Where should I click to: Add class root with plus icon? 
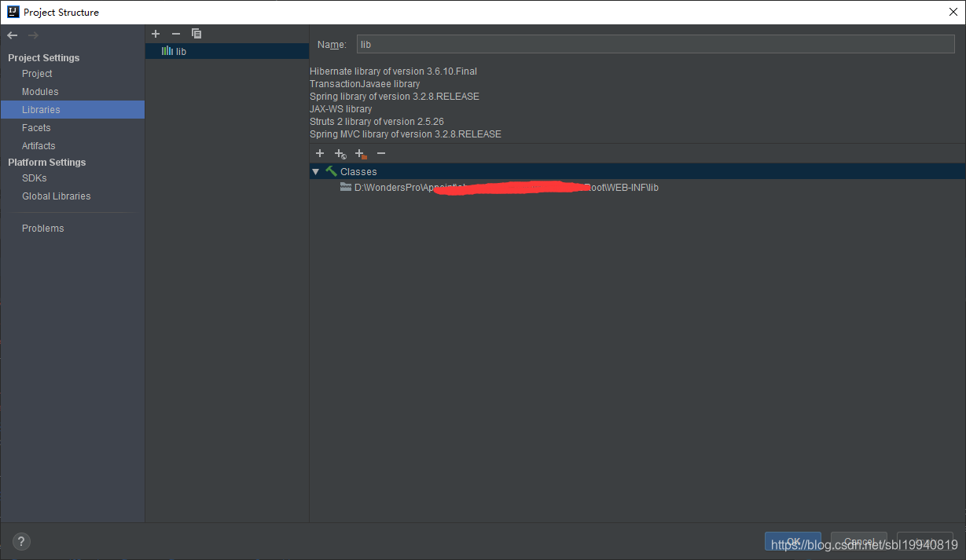(x=320, y=153)
